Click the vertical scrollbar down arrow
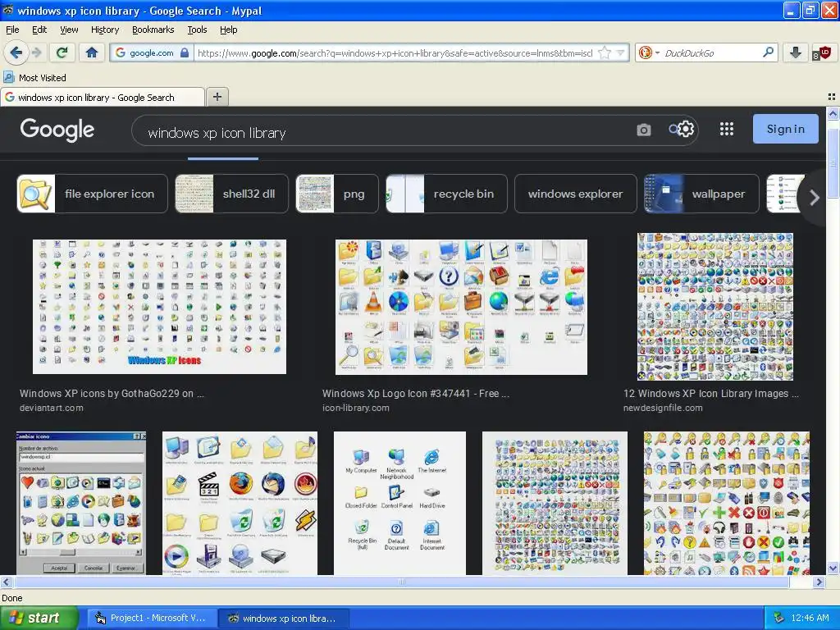This screenshot has width=840, height=630. (833, 568)
